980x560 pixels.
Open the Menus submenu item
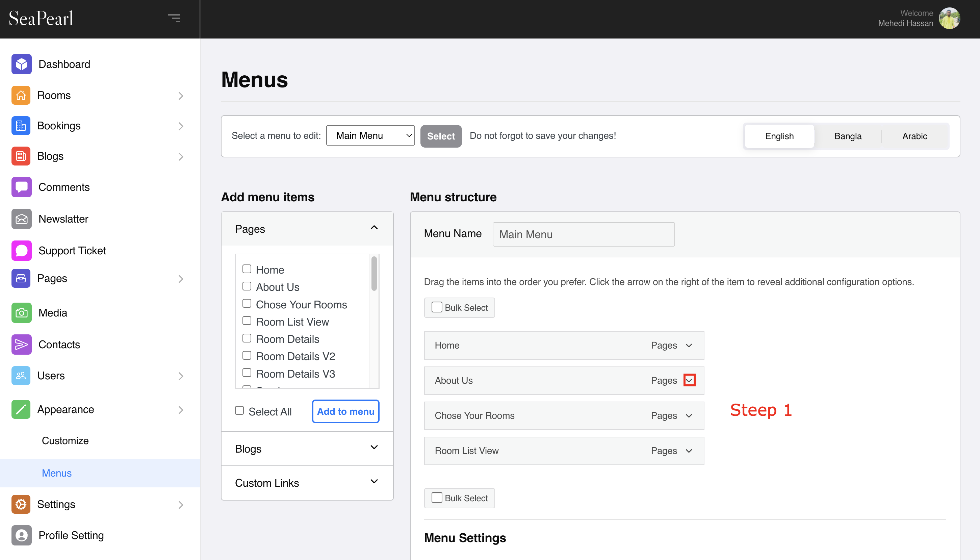pos(57,473)
